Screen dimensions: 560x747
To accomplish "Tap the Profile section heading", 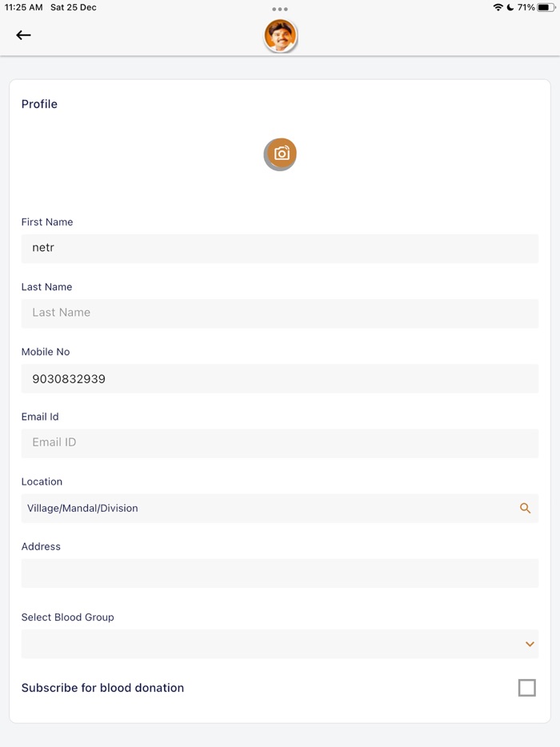I will pos(39,104).
